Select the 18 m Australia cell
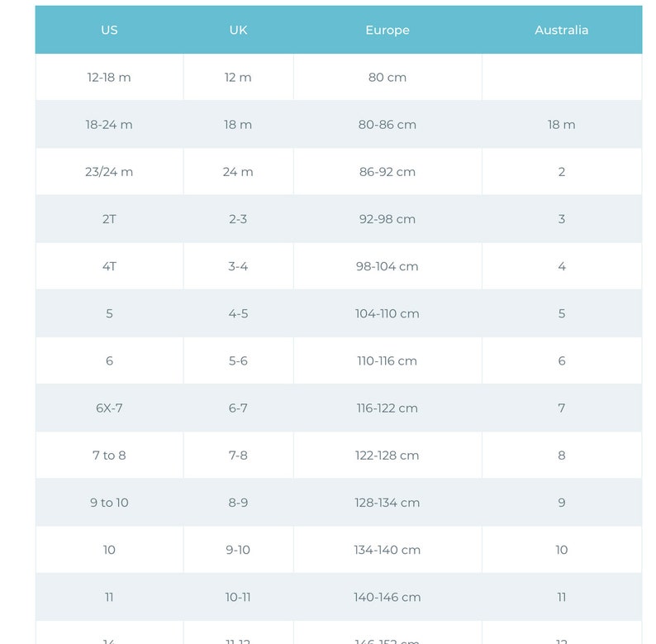The width and height of the screenshot is (656, 644). (562, 124)
